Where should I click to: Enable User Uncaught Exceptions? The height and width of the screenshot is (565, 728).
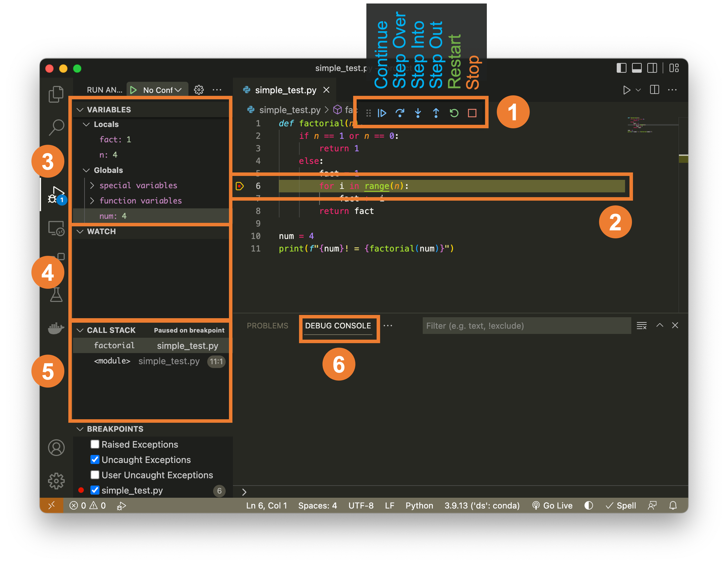pos(95,475)
